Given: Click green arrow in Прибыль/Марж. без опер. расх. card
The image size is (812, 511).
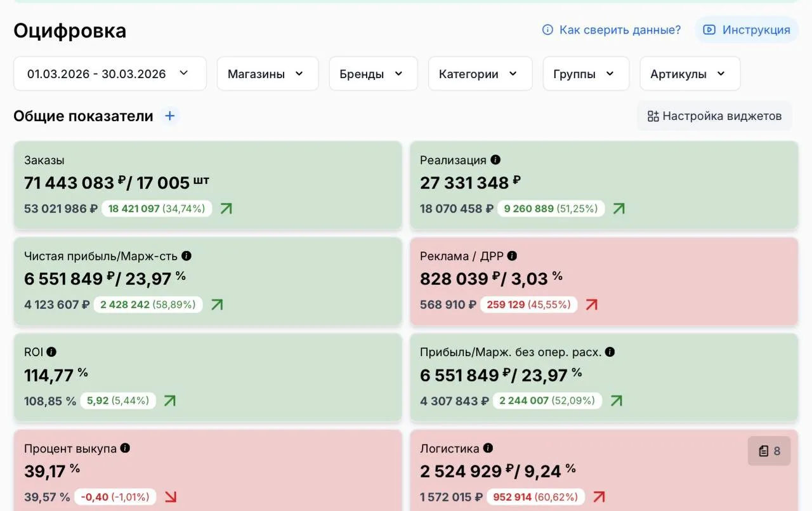Looking at the screenshot, I should pyautogui.click(x=616, y=401).
